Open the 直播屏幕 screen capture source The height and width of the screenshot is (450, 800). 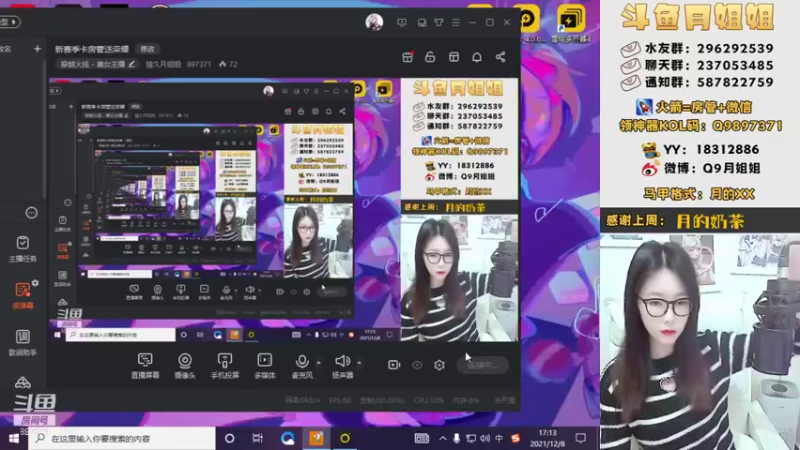145,366
